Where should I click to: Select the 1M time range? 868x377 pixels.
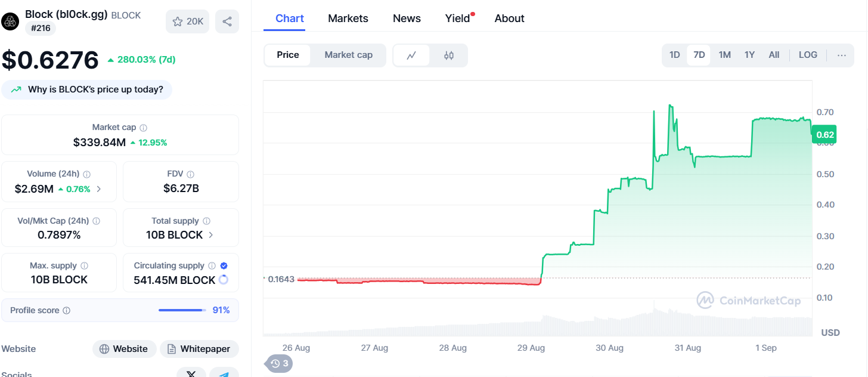[x=724, y=55]
